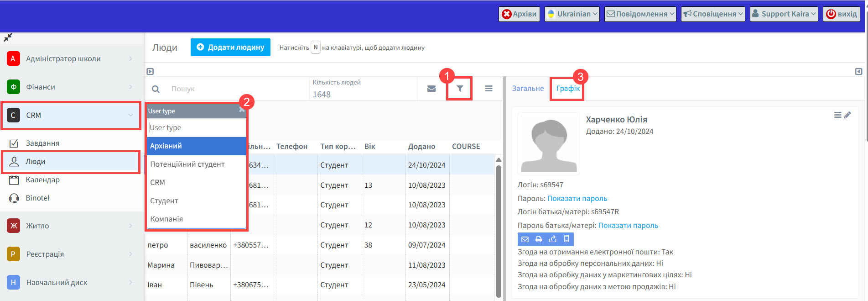Expand the Житло section
The width and height of the screenshot is (868, 301).
[130, 226]
